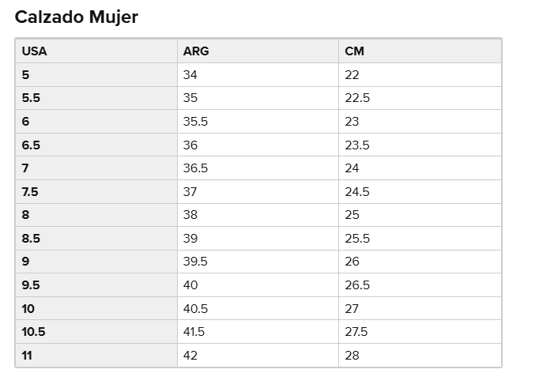
Task: Click the Calzado Mujer heading
Action: tap(77, 17)
